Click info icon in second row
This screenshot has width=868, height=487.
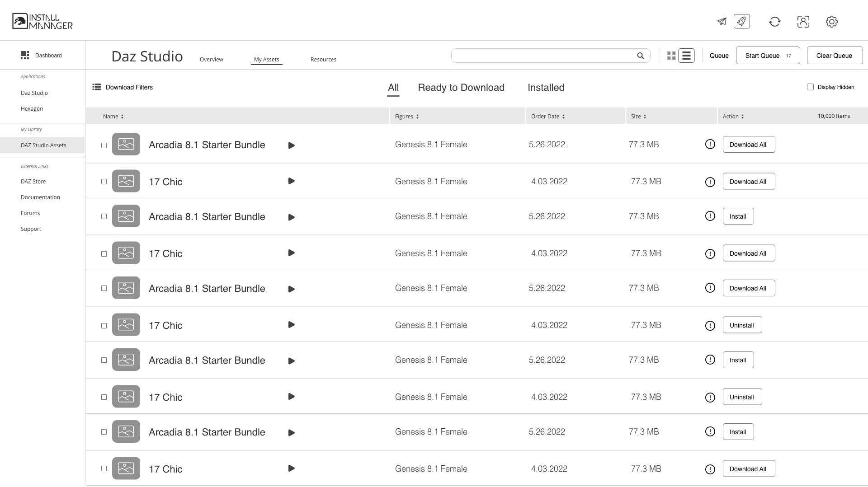point(710,182)
